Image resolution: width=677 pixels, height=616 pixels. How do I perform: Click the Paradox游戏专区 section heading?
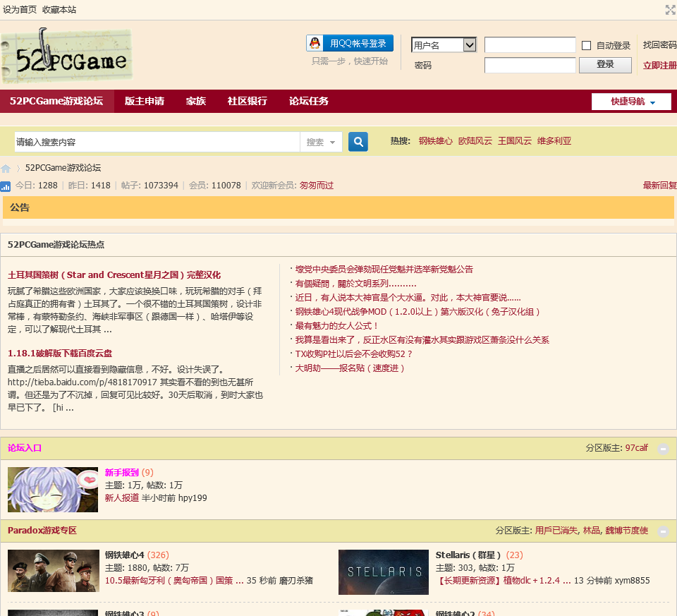click(x=42, y=531)
